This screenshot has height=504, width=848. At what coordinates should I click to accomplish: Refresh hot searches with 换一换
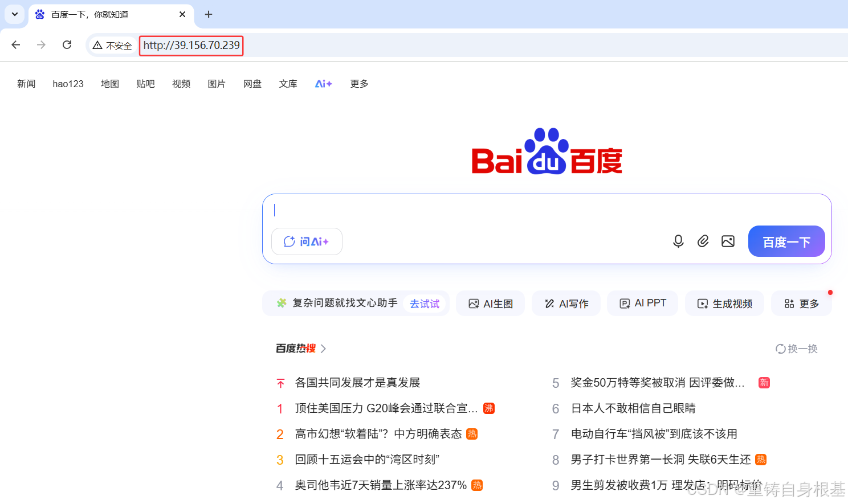(796, 349)
